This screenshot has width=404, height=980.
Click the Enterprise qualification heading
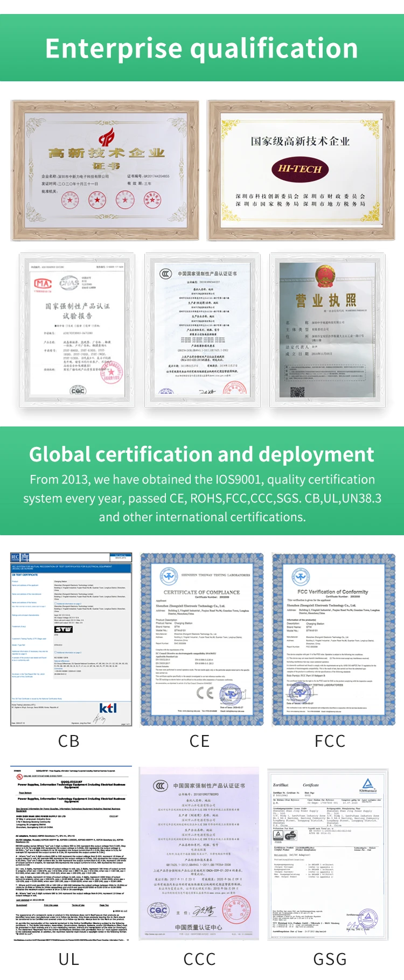(x=202, y=48)
